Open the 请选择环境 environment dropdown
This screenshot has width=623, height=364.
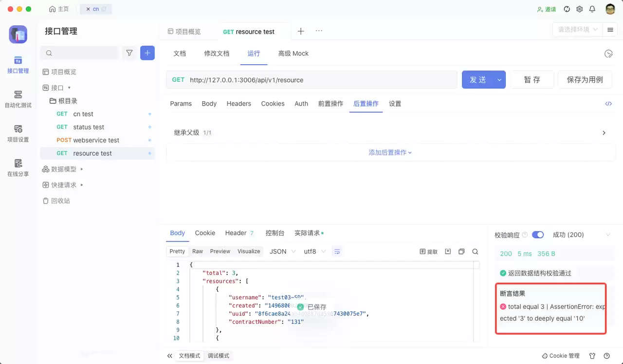tap(578, 30)
